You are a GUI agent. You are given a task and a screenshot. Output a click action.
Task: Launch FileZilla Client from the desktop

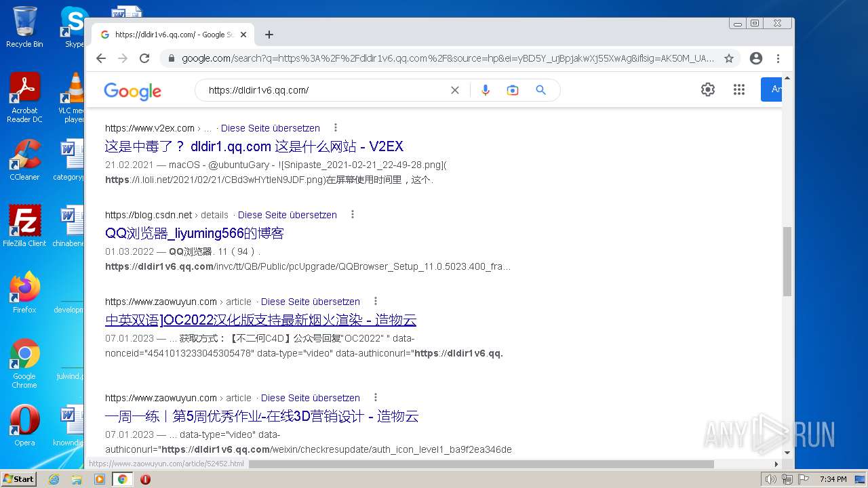(x=24, y=226)
